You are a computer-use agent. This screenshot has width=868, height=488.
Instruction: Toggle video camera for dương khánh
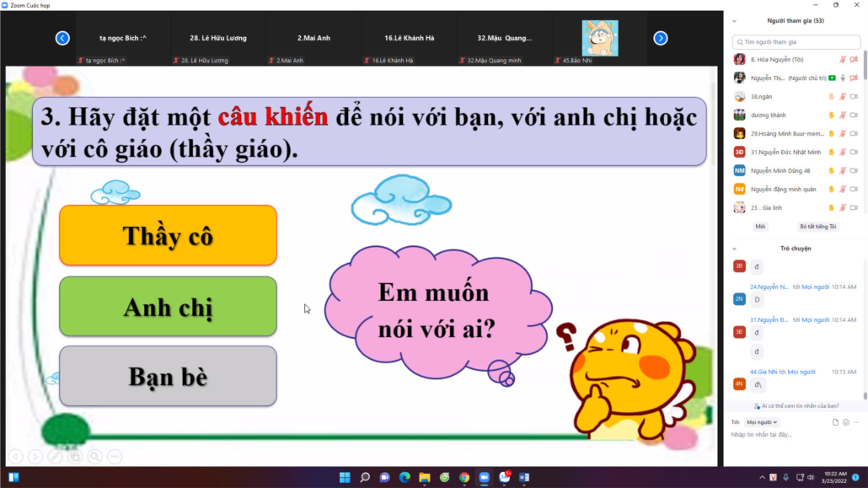point(854,115)
